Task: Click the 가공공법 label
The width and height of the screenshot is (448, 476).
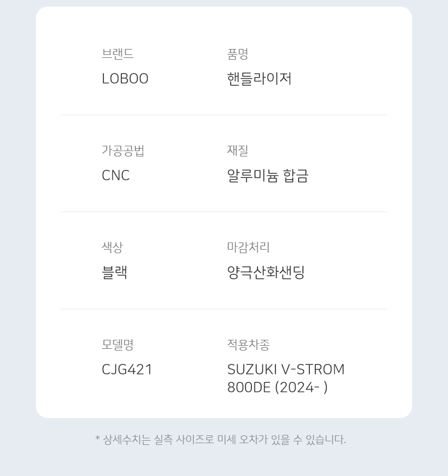Action: pos(123,151)
